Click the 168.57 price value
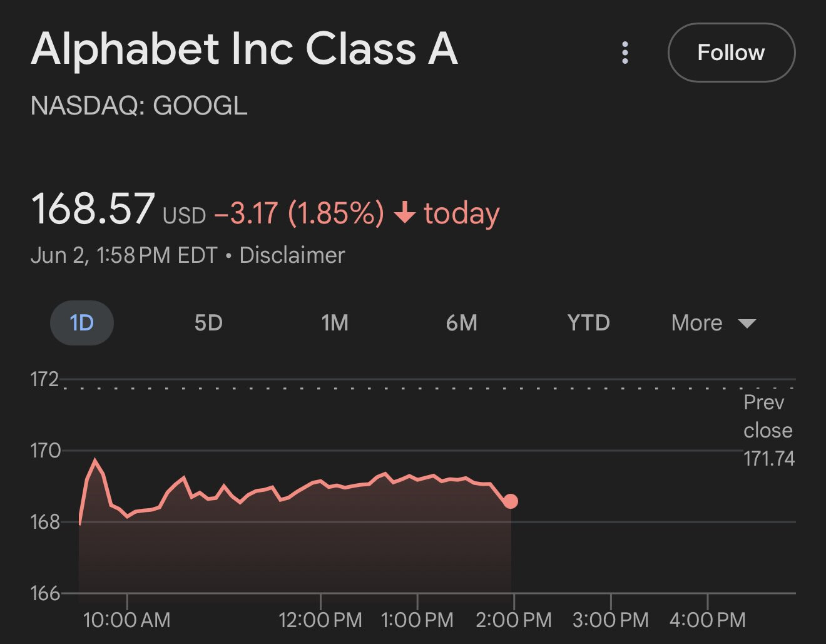The width and height of the screenshot is (826, 644). click(93, 208)
